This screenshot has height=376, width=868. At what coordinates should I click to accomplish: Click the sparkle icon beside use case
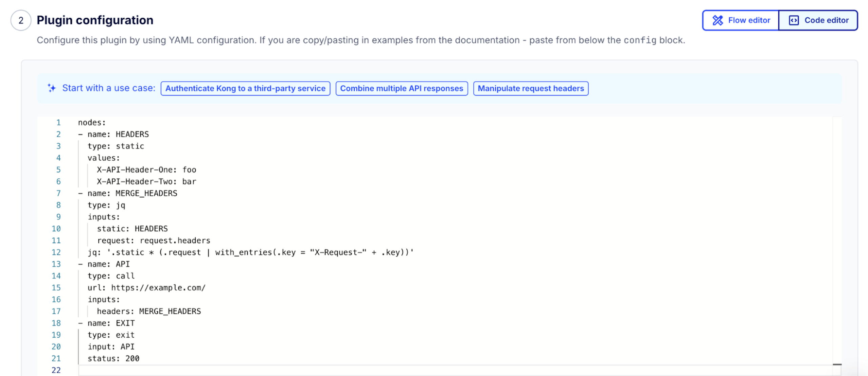(x=52, y=88)
